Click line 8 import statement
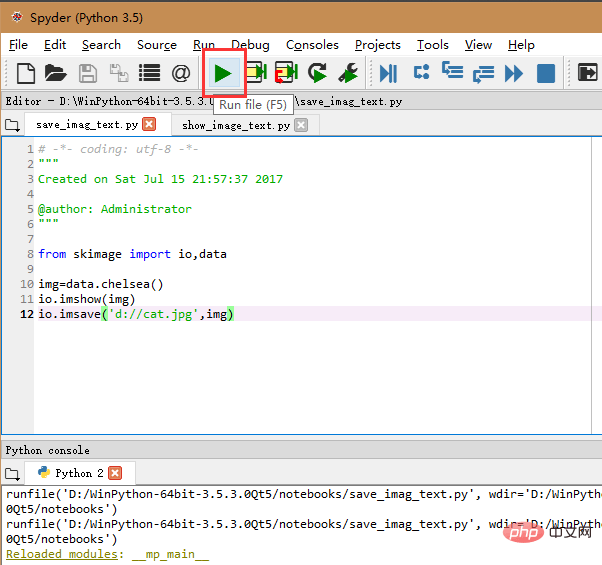Viewport: 602px width, 565px height. [x=132, y=254]
